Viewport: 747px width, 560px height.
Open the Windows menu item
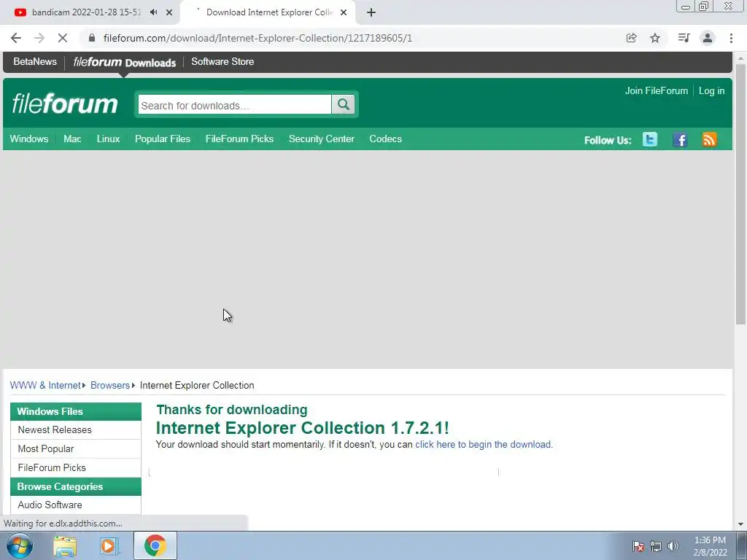point(29,139)
